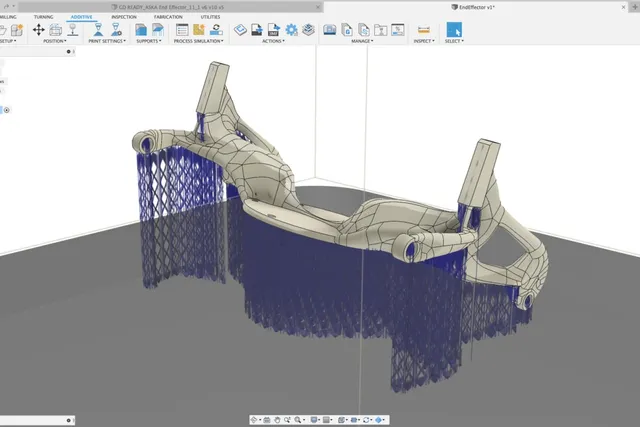Click the yellow Mesh Simulation icon

click(x=199, y=30)
